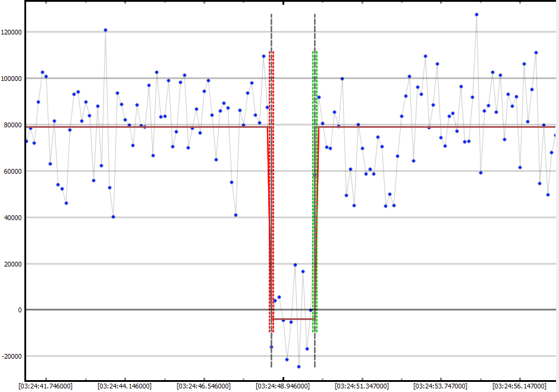Viewport: 559px width, 392px height.
Task: Click the 03:24:41.746000 time axis label
Action: click(x=46, y=386)
